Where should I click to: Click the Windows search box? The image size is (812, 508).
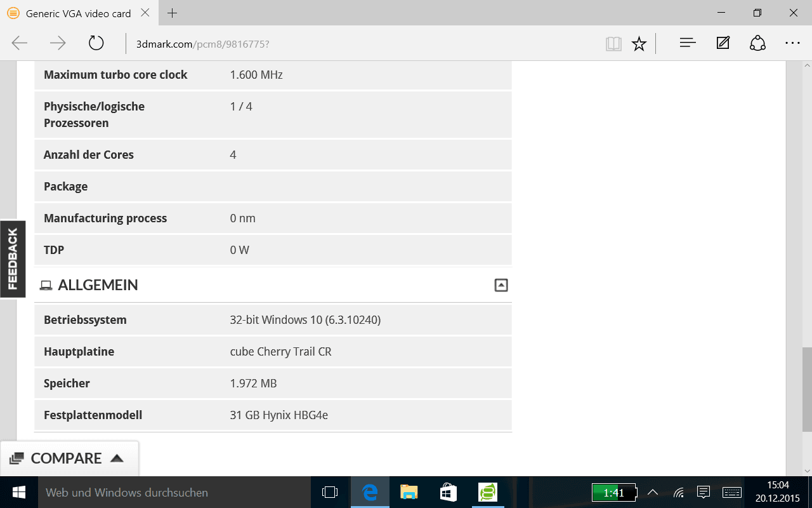coord(174,492)
